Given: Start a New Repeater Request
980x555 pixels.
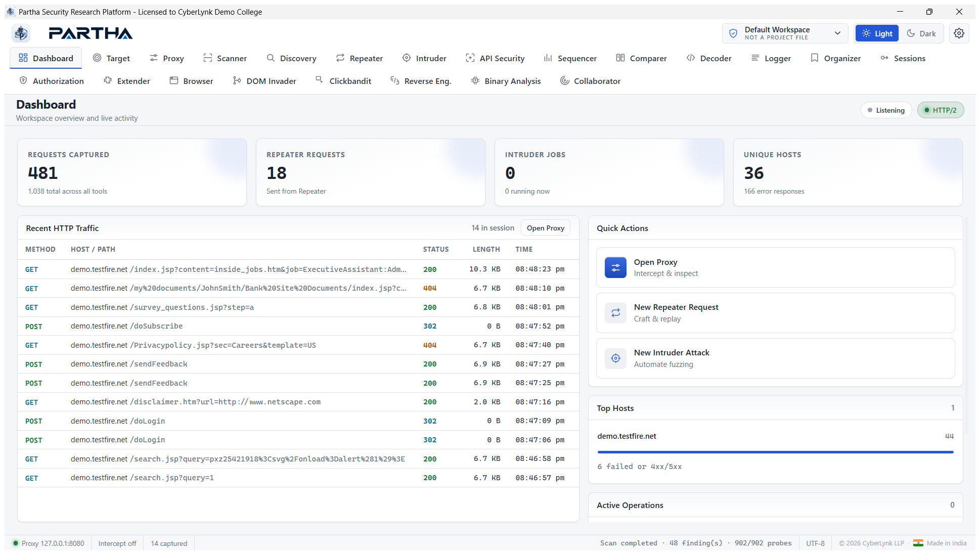Looking at the screenshot, I should click(x=775, y=313).
